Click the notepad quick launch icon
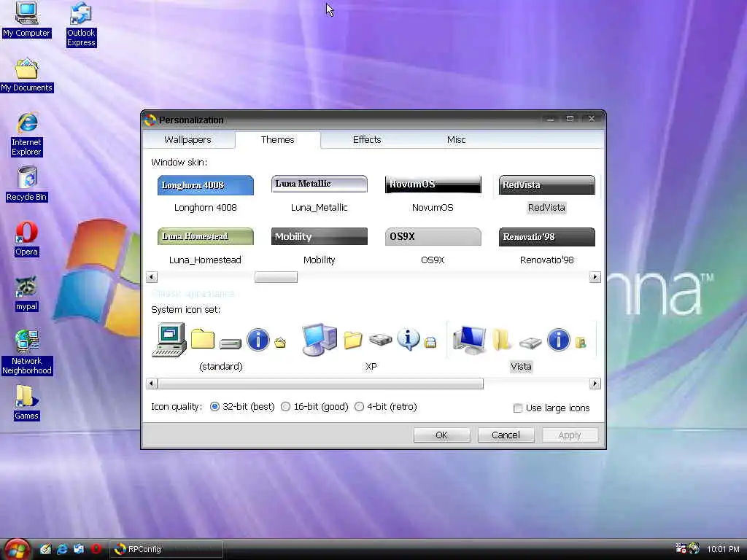This screenshot has width=747, height=560. tap(45, 549)
